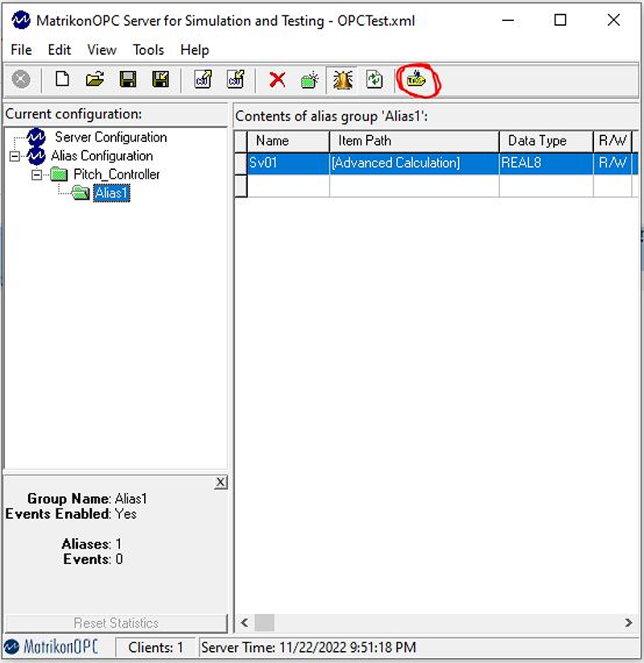This screenshot has width=644, height=663.
Task: Click the MatrikonOPC logo in status bar
Action: pyautogui.click(x=51, y=647)
